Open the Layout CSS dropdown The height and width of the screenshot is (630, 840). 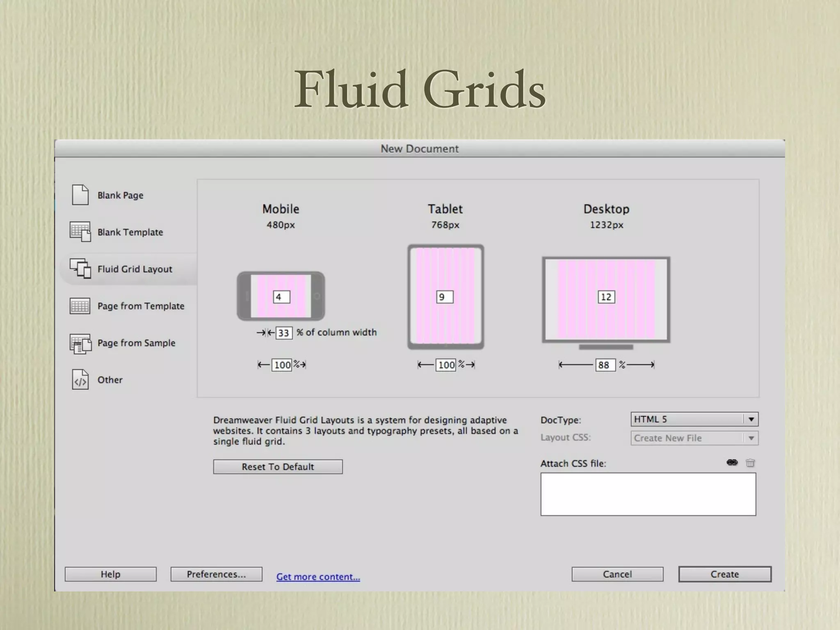pyautogui.click(x=694, y=438)
